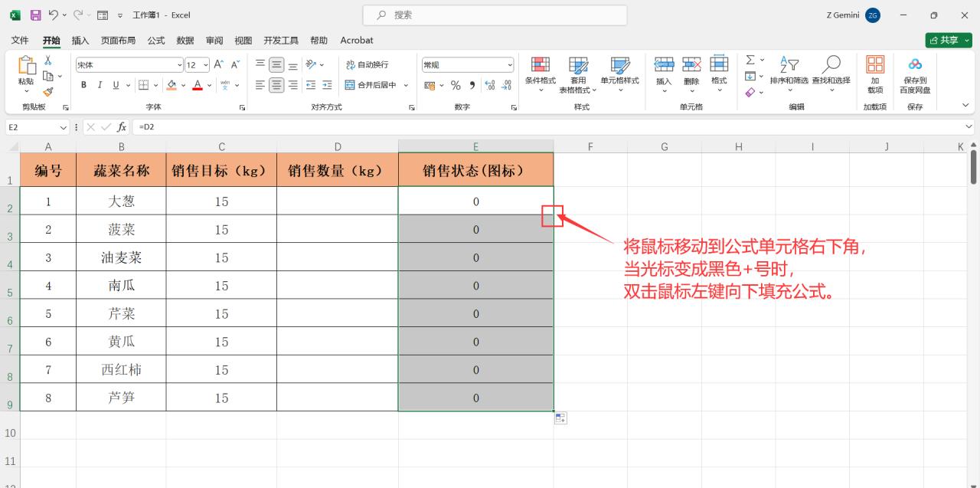Screen dimensions: 980x488
Task: Open the 文件 File tab
Action: pos(20,40)
